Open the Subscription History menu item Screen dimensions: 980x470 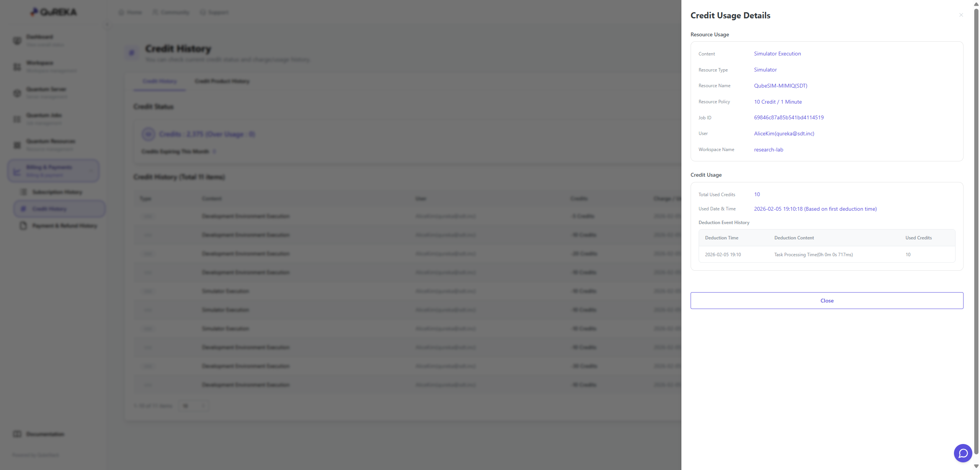57,192
